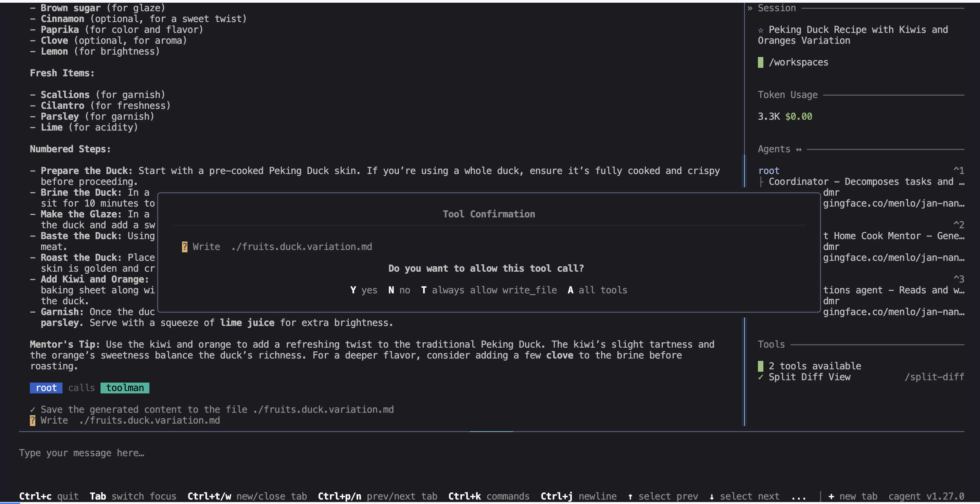Click the toolman agent badge
This screenshot has width=980, height=504.
(x=125, y=388)
